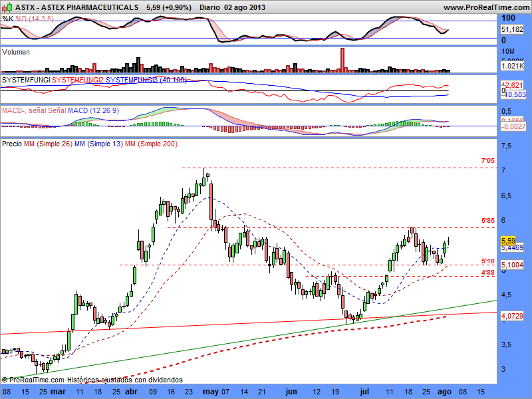Viewport: 532px width, 399px height.
Task: Click the Diario timeframe label
Action: tap(209, 7)
